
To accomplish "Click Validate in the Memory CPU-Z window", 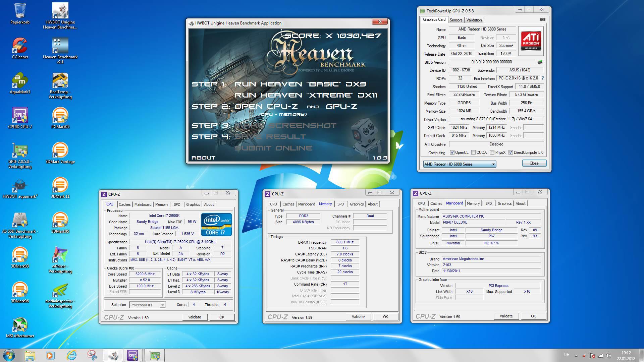I will pos(358,317).
